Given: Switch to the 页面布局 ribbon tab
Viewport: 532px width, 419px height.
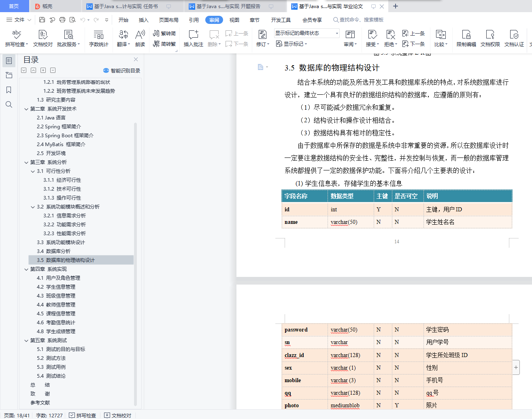Looking at the screenshot, I should [x=169, y=20].
